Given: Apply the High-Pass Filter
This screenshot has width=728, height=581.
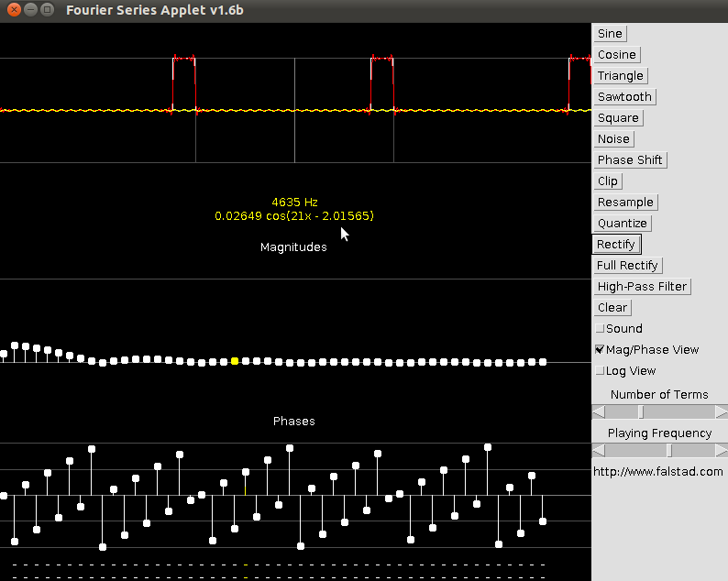Looking at the screenshot, I should click(642, 287).
